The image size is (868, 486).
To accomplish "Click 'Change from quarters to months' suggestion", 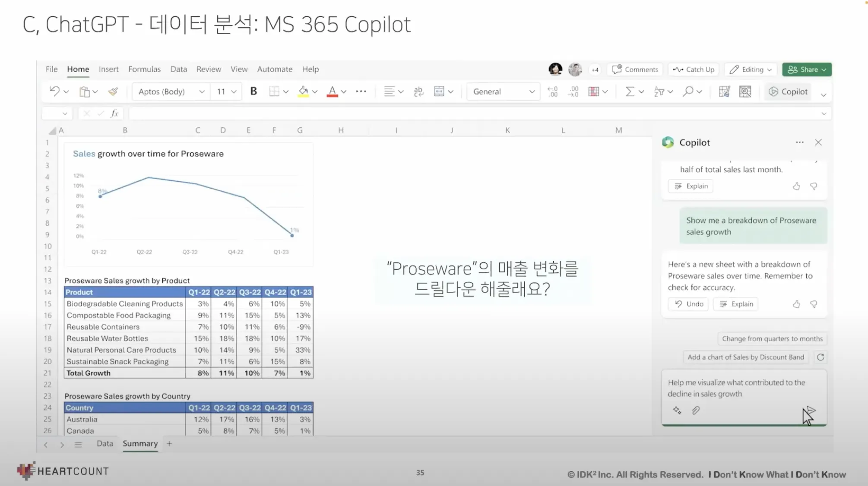I will click(772, 339).
